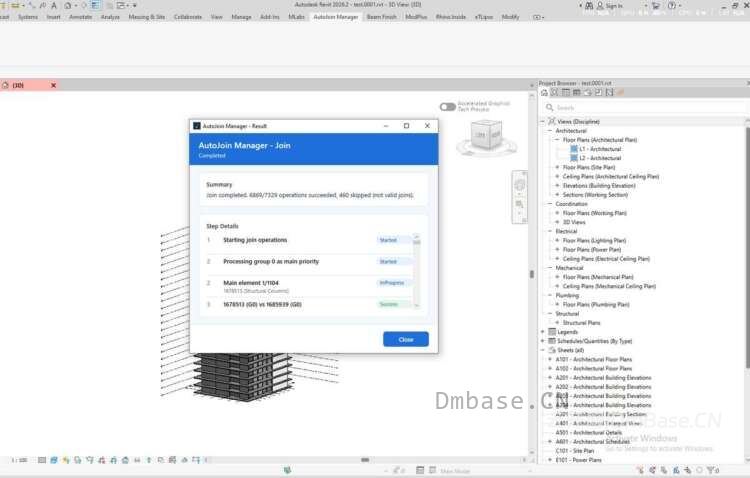This screenshot has width=750, height=478.
Task: Expand Schedules/Quantities (by Type) node
Action: pyautogui.click(x=543, y=341)
